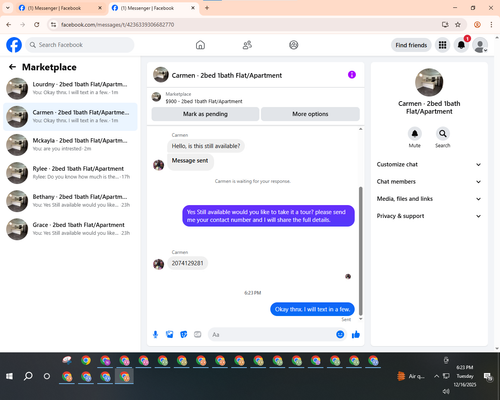Viewport: 500px width, 400px height.
Task: Click More options button
Action: coord(310,114)
